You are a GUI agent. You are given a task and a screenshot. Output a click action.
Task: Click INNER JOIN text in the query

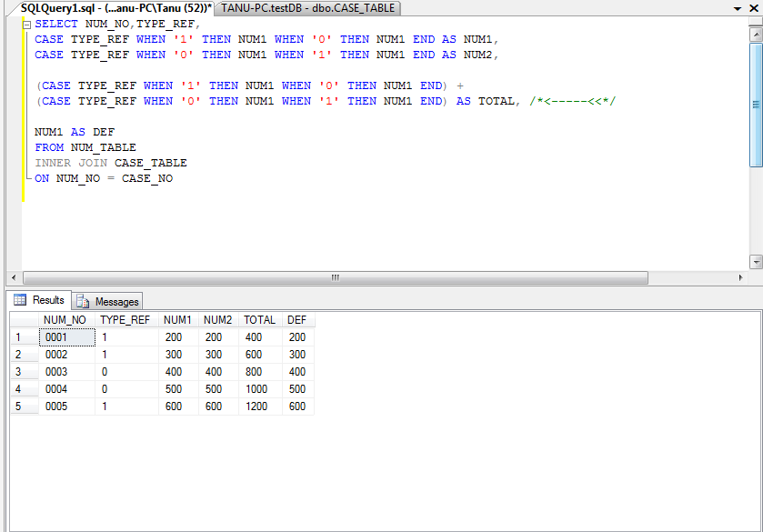pos(71,163)
